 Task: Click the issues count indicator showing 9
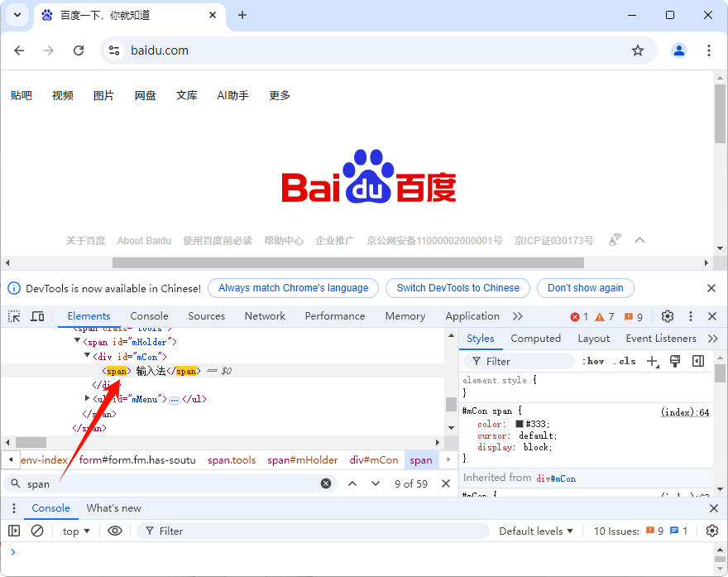point(634,317)
